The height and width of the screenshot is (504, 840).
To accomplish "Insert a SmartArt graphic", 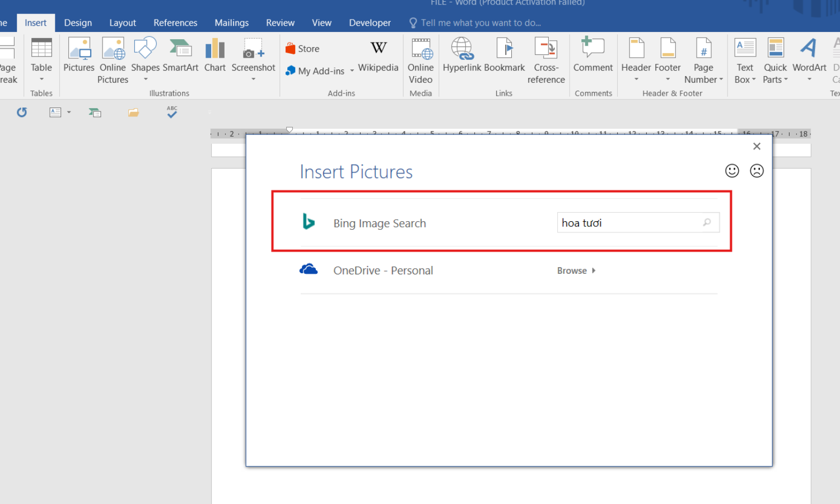I will (180, 49).
